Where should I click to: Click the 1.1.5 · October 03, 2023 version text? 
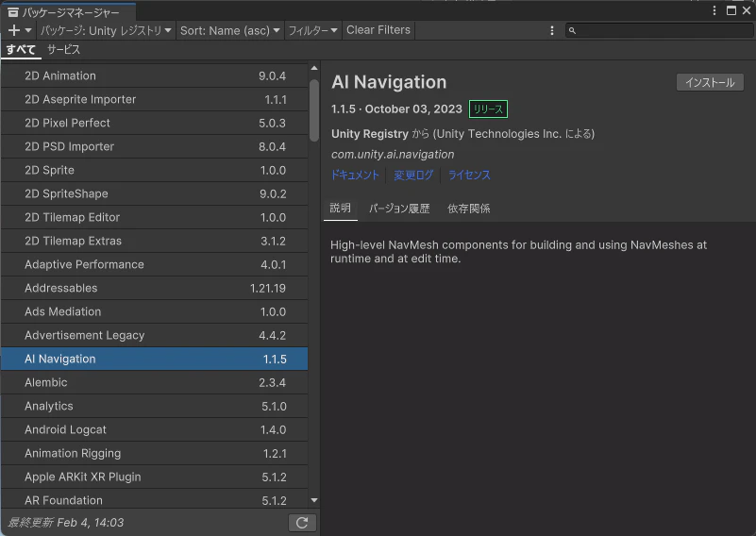[396, 109]
